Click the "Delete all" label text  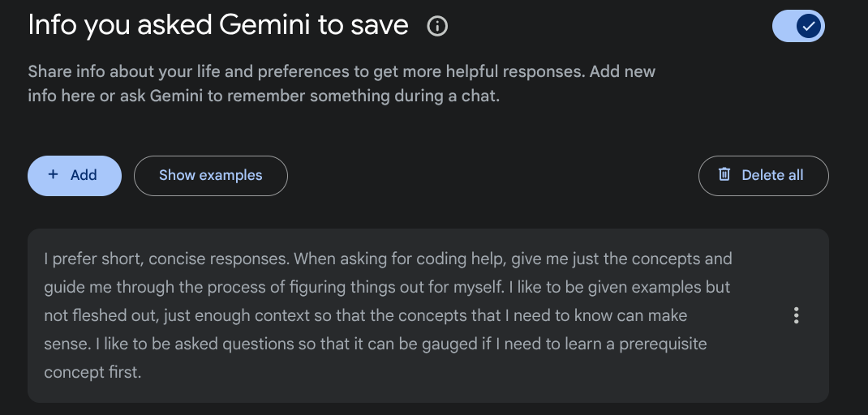[x=772, y=175]
